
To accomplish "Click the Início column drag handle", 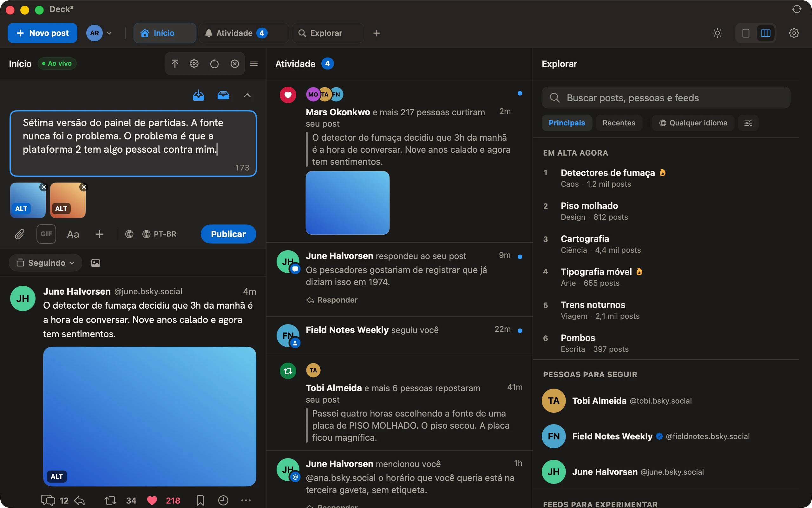I will pos(254,63).
